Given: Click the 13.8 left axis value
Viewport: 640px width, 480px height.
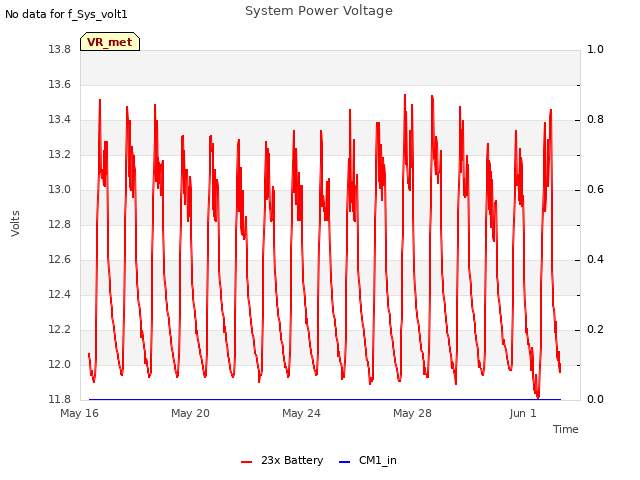Looking at the screenshot, I should [x=59, y=50].
